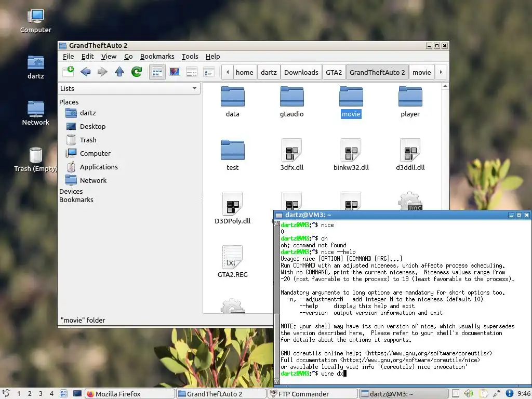Open the Go menu
Image resolution: width=532 pixels, height=399 pixels.
coord(128,56)
